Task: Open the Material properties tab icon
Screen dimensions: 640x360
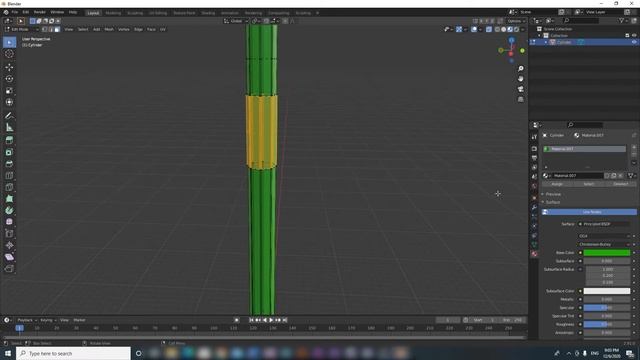Action: [x=534, y=254]
